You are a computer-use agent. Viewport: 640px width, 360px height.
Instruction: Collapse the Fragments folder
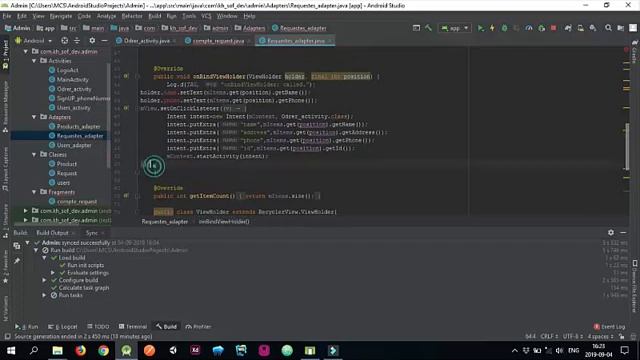34,192
